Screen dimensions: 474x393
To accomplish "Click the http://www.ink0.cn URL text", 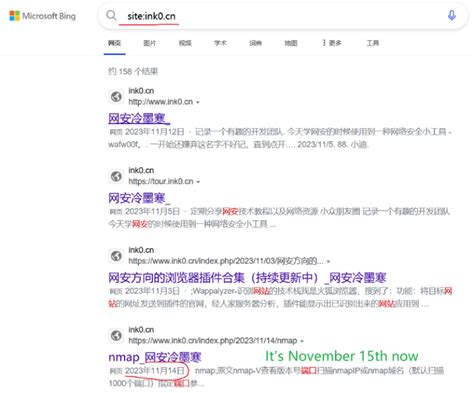I will 161,102.
